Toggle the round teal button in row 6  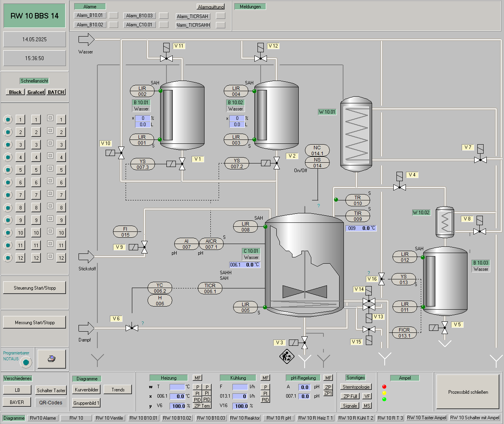click(x=7, y=182)
